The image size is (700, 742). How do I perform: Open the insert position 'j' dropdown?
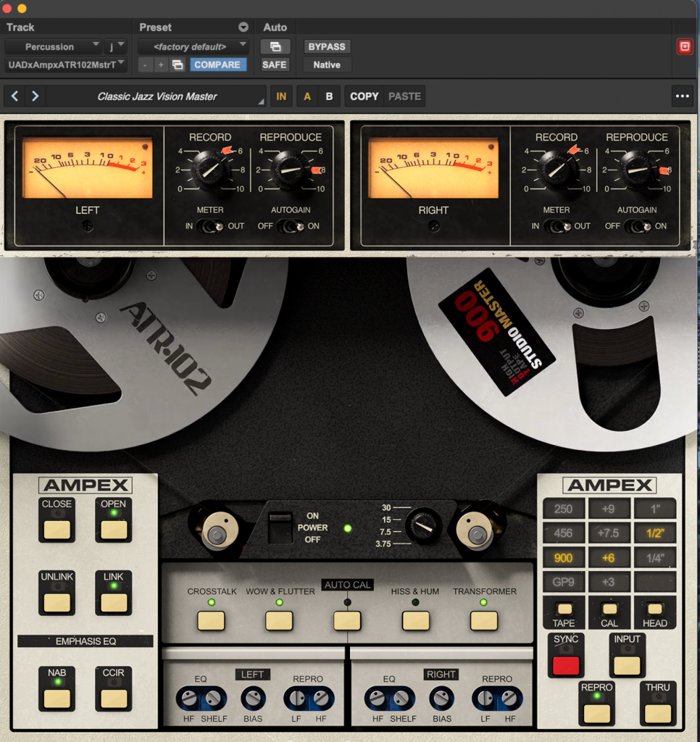tap(115, 46)
